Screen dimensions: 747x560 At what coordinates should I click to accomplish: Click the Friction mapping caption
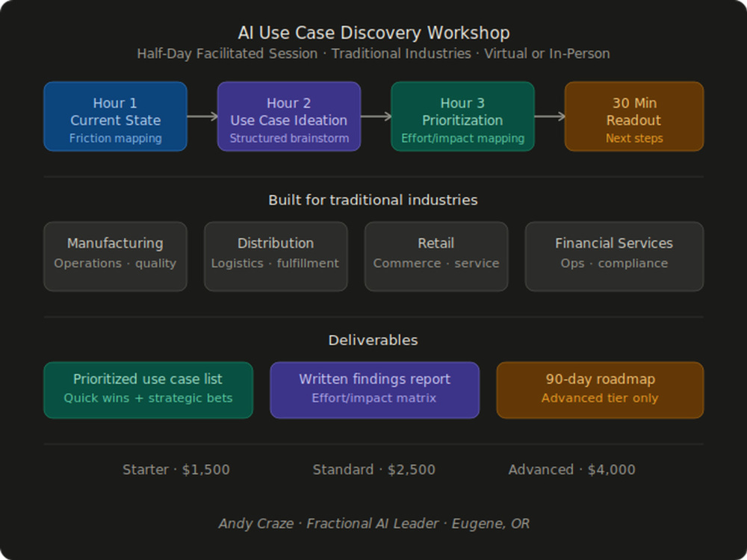click(115, 138)
